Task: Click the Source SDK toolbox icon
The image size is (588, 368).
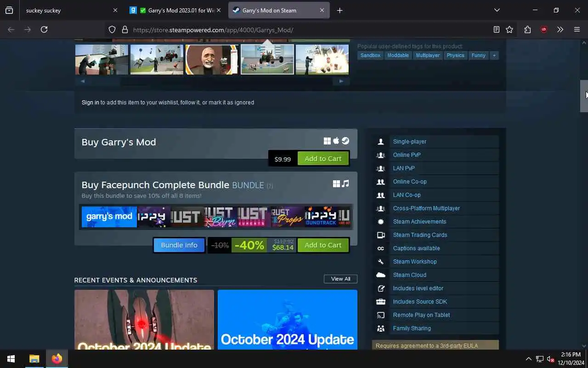Action: coord(380,302)
